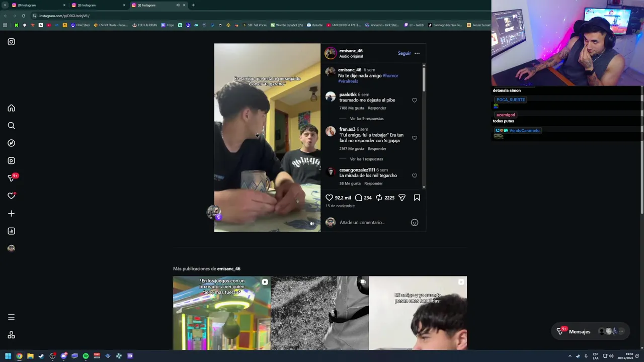Reply to cesar.gonzalez1111's comment
644x362 pixels.
click(373, 184)
